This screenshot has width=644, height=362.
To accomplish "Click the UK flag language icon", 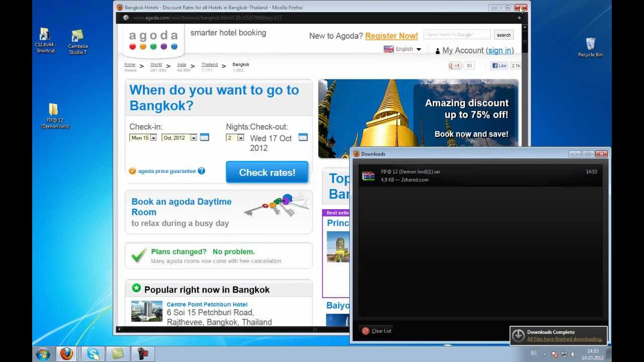I will point(388,49).
